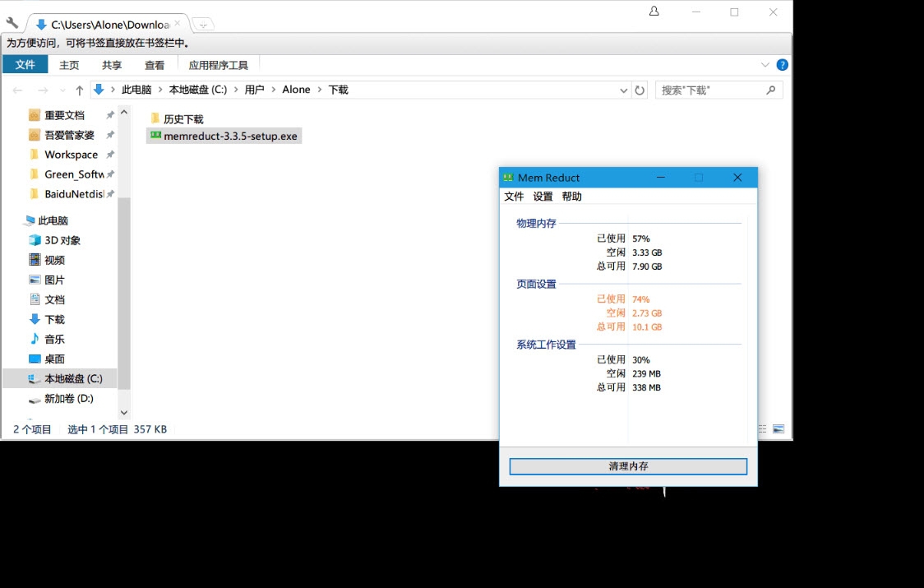This screenshot has width=924, height=588.
Task: Expand the 此电脑 breadcrumb chevron
Action: pos(162,90)
